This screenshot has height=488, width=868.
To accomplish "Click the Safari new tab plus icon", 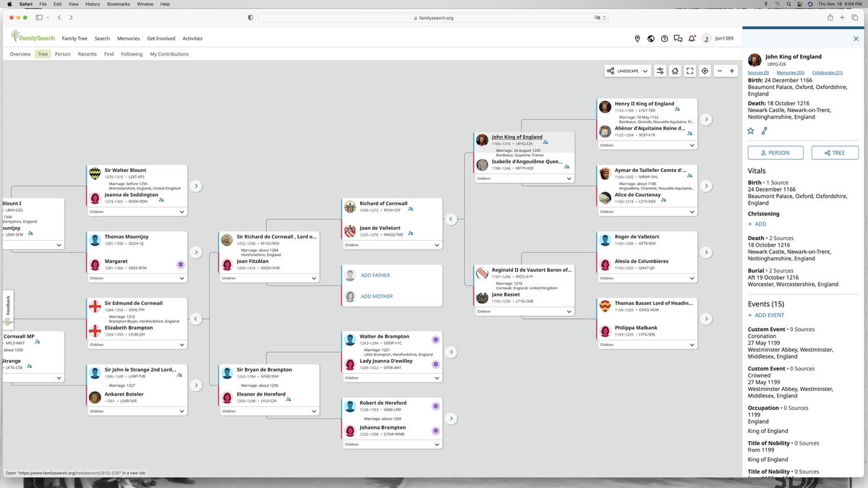I will 843,17.
